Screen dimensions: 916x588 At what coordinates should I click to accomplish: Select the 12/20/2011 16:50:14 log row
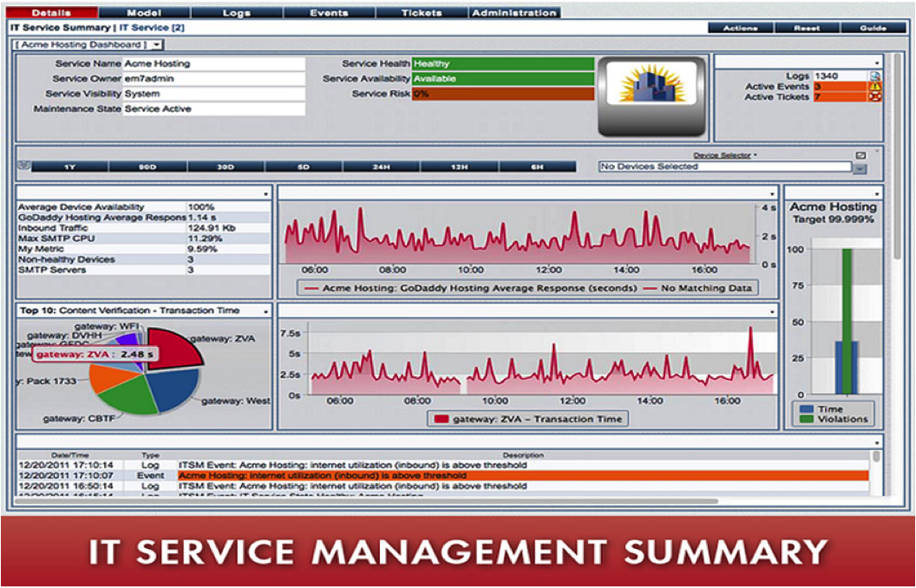[x=443, y=487]
